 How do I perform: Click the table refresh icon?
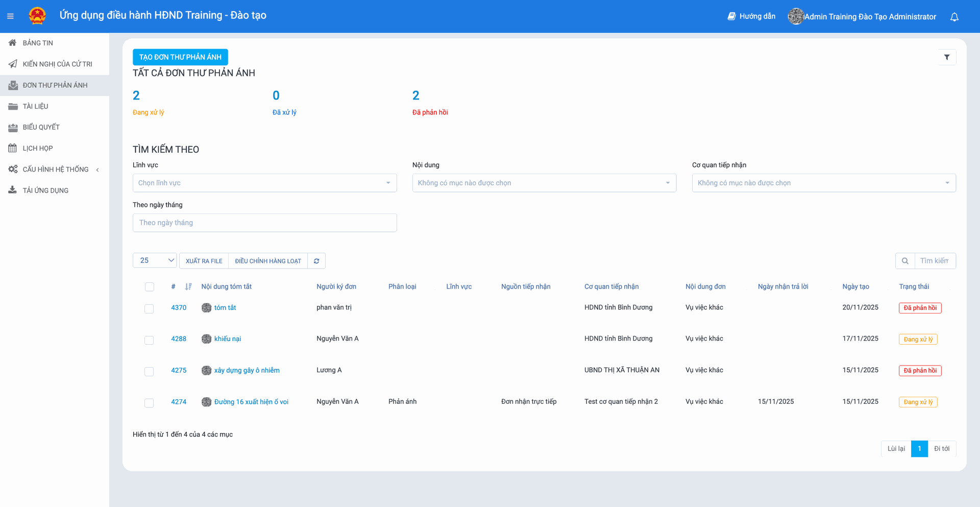[316, 261]
